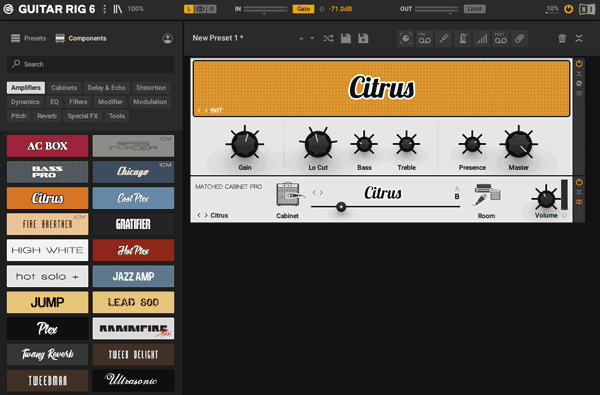Image resolution: width=600 pixels, height=395 pixels.
Task: Click the shuffle preset icon
Action: [328, 38]
